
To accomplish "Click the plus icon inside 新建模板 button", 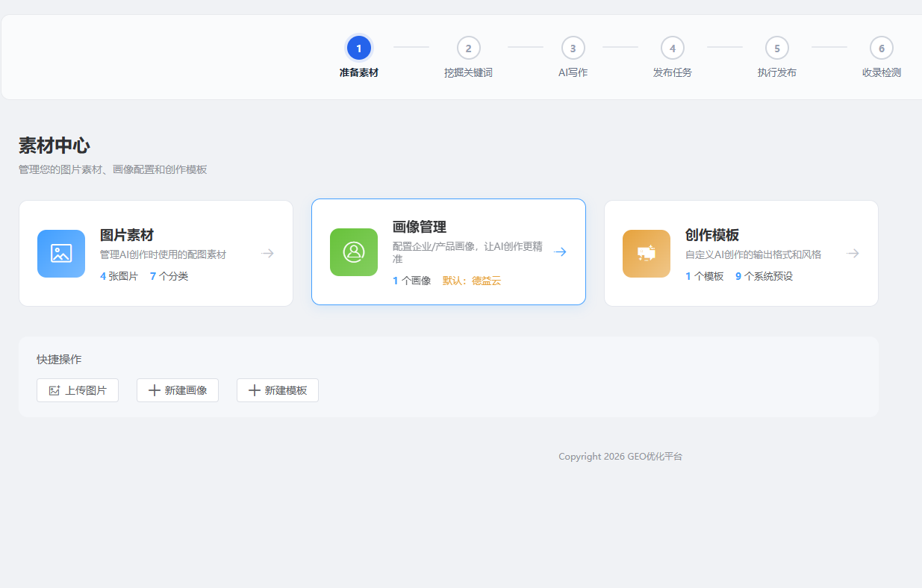I will coord(254,390).
